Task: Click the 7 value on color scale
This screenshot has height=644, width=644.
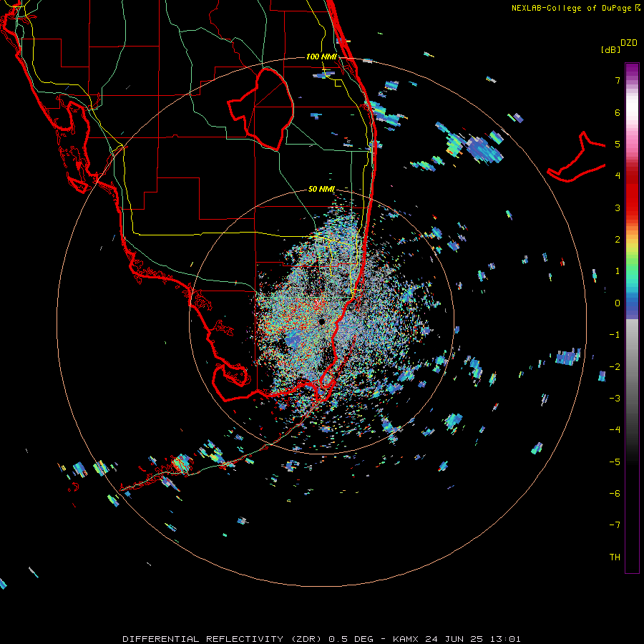Action: [x=618, y=80]
